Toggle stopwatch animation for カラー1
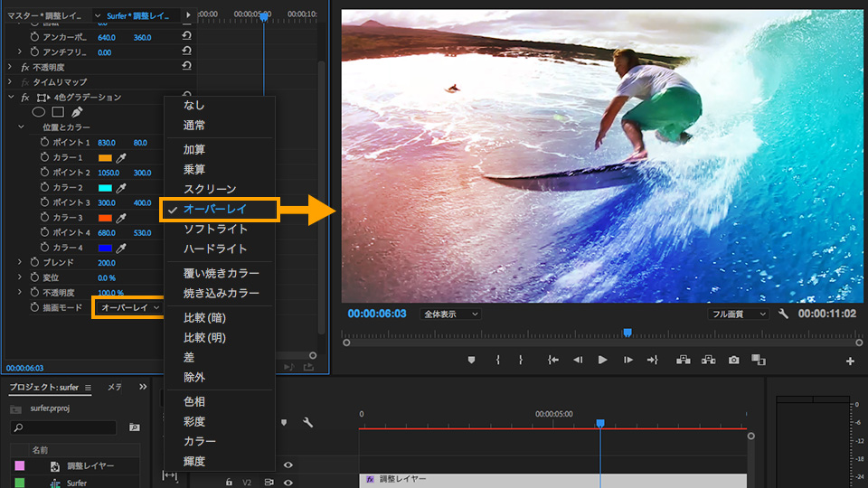 [45, 157]
